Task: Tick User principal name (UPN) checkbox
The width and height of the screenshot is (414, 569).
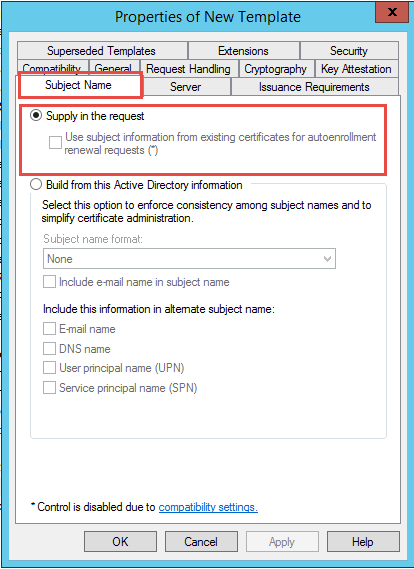Action: click(x=49, y=368)
